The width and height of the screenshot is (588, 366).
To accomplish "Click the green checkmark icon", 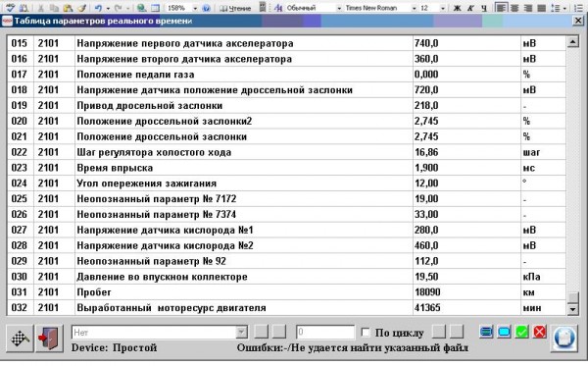I will click(x=521, y=332).
